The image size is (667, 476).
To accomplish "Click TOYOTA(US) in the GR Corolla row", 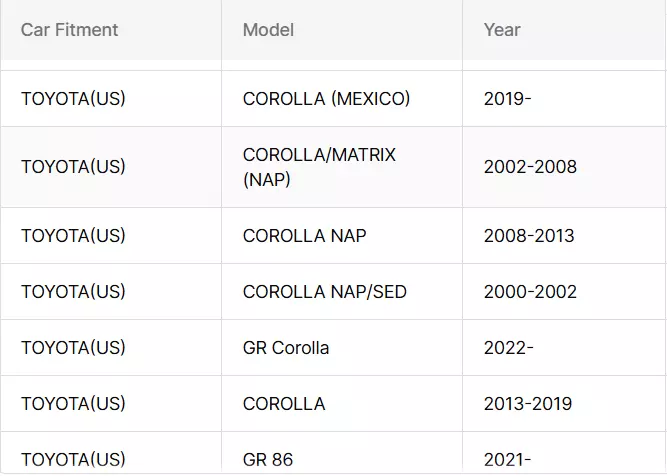I will pos(73,348).
